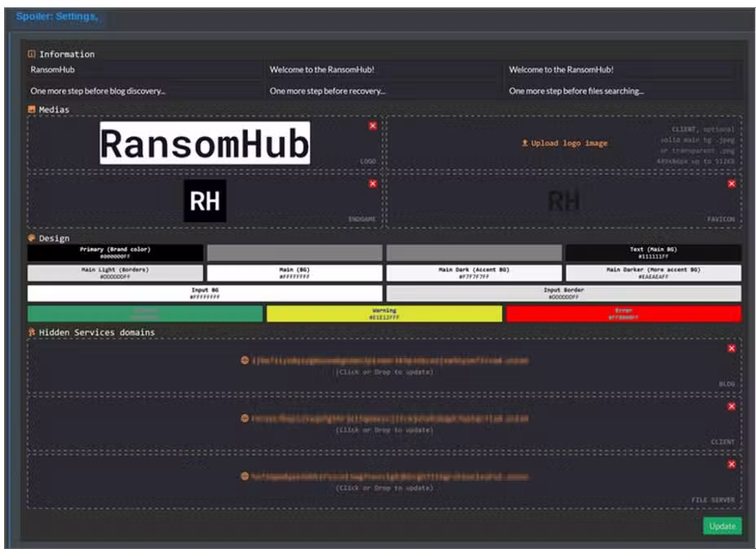
Task: Click the Upload logo image link
Action: 564,144
